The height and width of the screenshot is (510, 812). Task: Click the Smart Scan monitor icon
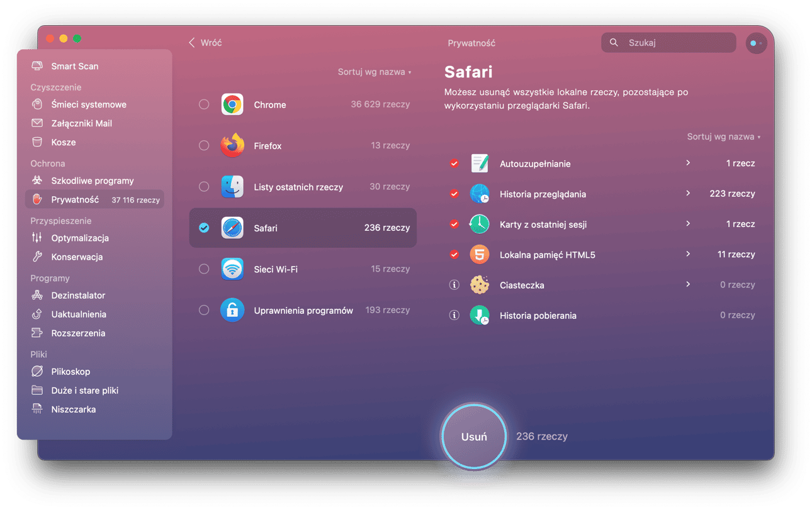[x=37, y=66]
